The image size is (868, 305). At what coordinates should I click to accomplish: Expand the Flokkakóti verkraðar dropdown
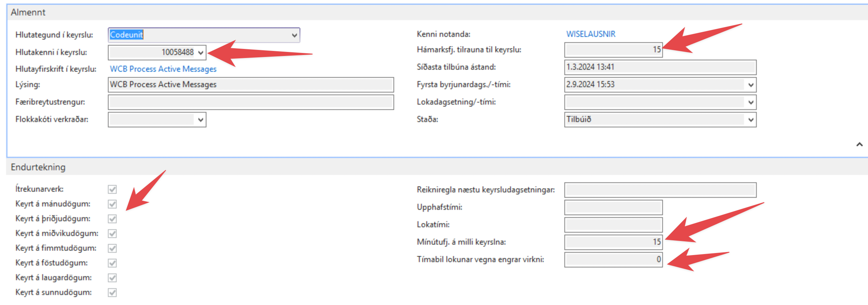click(201, 120)
